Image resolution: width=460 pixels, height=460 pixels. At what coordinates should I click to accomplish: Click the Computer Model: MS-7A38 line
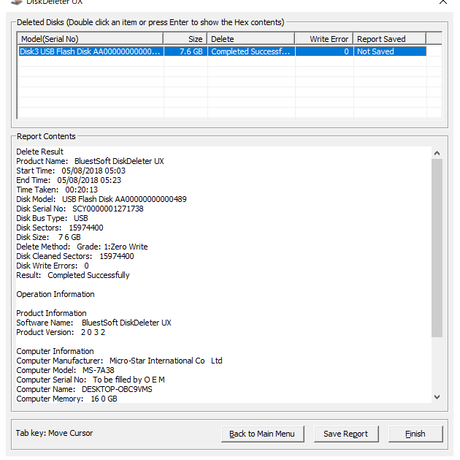click(65, 370)
